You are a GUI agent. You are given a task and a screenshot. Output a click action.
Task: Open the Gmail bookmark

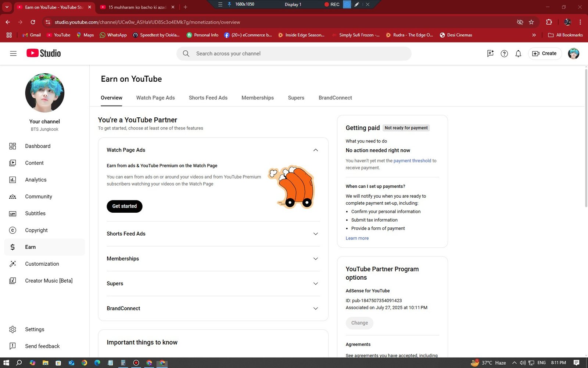[32, 35]
